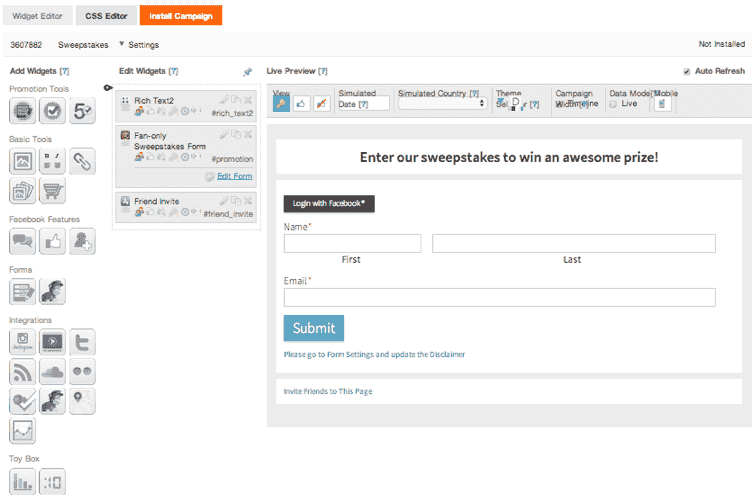Click the Submit button in the preview
The width and height of the screenshot is (752, 503).
314,328
